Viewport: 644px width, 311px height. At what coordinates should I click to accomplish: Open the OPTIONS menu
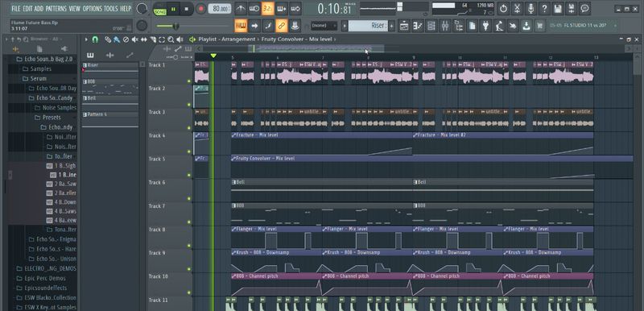pyautogui.click(x=92, y=8)
